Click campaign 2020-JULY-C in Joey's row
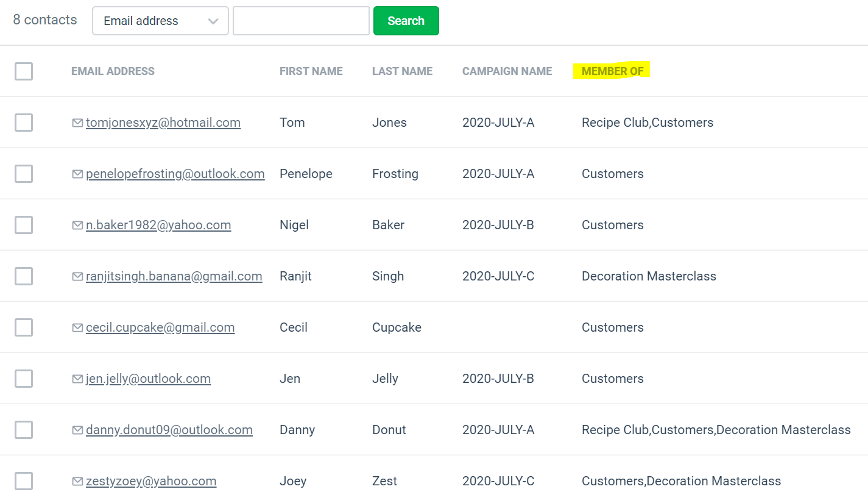This screenshot has width=868, height=503. (x=498, y=481)
